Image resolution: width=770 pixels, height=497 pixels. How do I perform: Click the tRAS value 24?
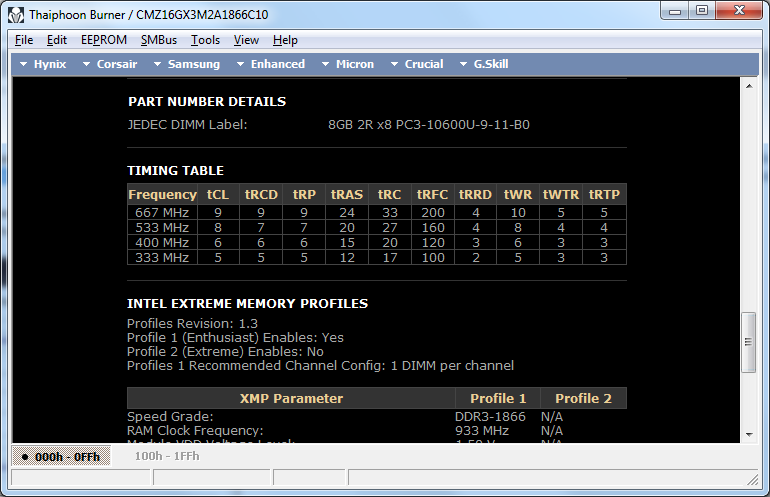coord(347,213)
